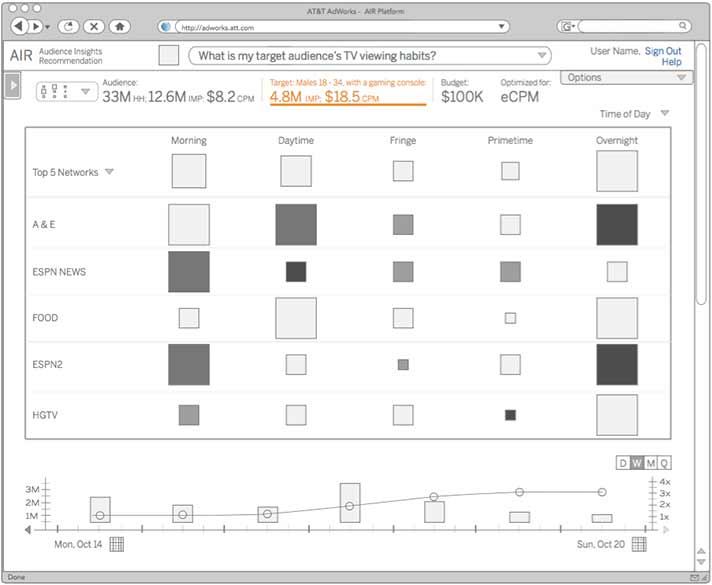This screenshot has height=585, width=712.
Task: Click the ESPN NEWS row label
Action: (x=59, y=272)
